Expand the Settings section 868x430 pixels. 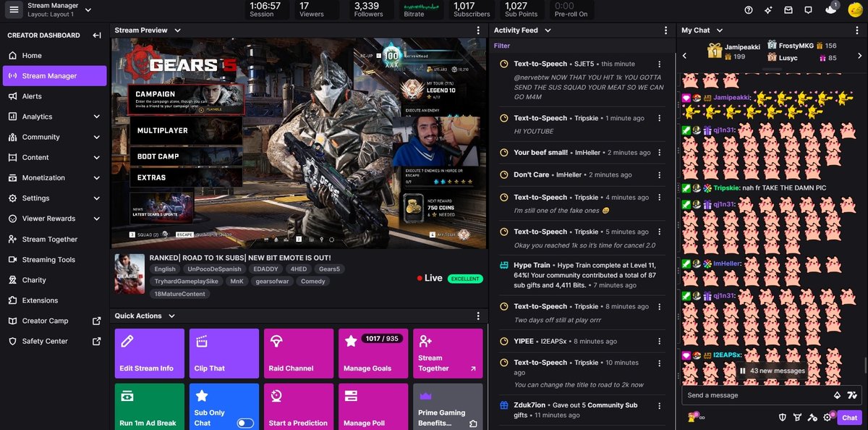(x=54, y=198)
